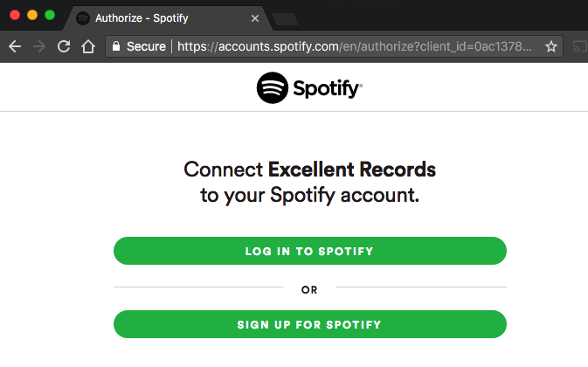Image resolution: width=588 pixels, height=367 pixels.
Task: Click the Spotify favicon on the tab
Action: point(83,18)
